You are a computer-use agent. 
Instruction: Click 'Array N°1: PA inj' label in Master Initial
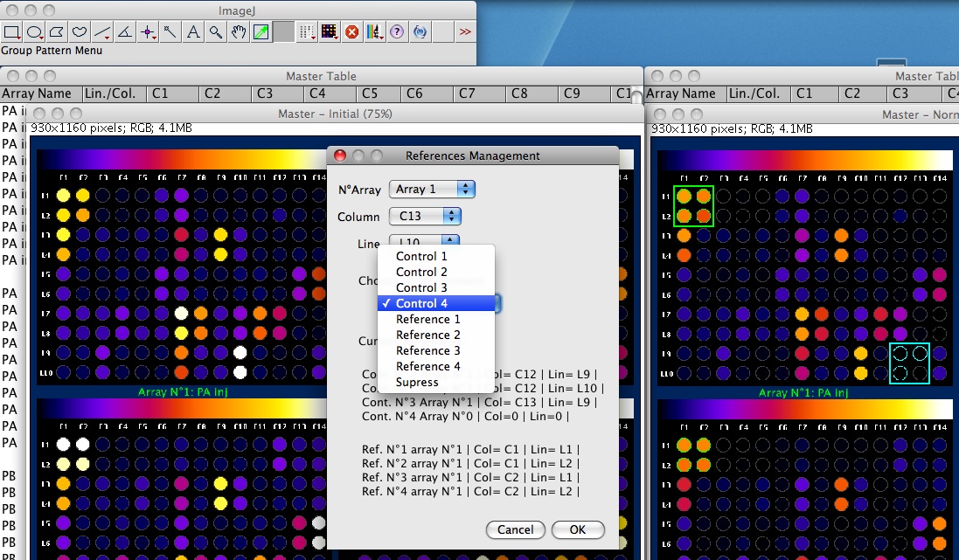click(182, 392)
